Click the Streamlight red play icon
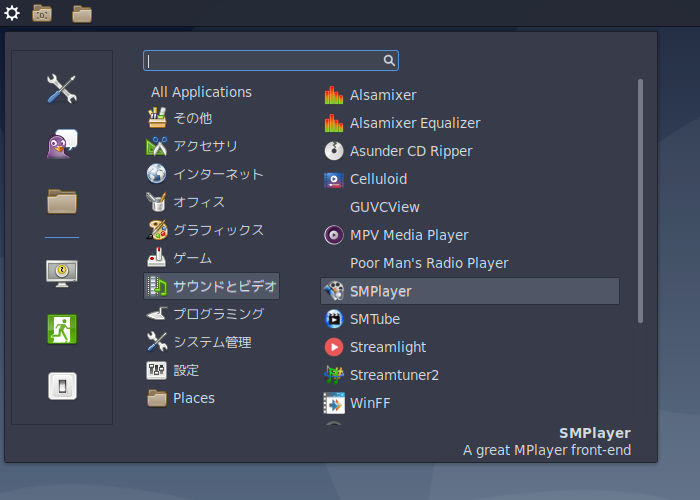This screenshot has height=500, width=700. 334,347
